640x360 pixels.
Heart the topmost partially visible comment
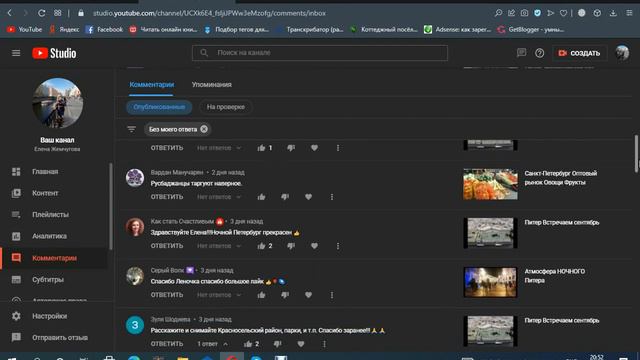314,148
